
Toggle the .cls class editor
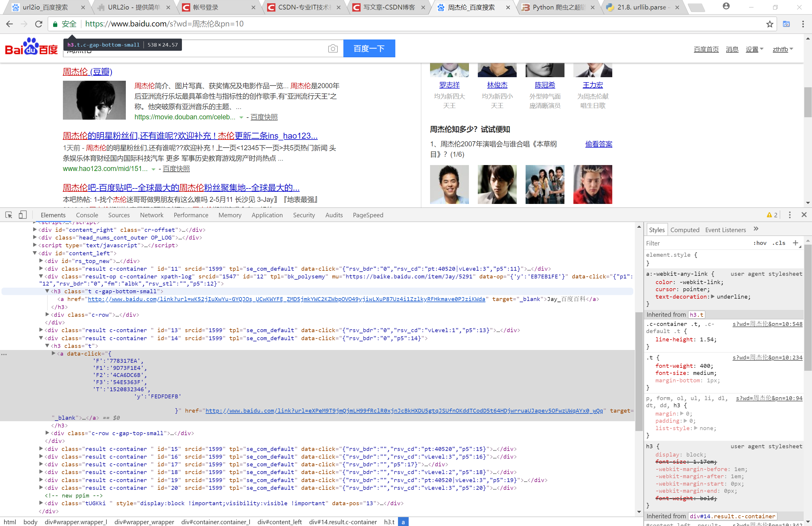click(x=778, y=243)
